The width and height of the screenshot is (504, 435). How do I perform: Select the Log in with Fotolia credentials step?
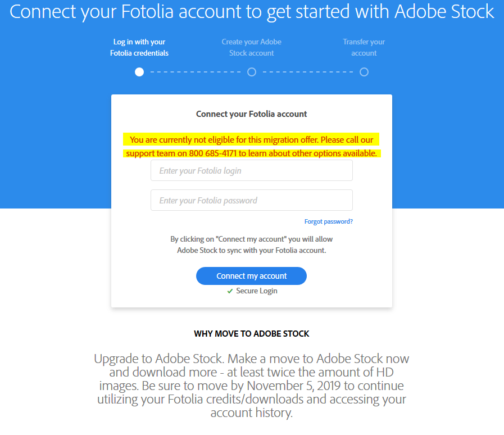[x=139, y=47]
